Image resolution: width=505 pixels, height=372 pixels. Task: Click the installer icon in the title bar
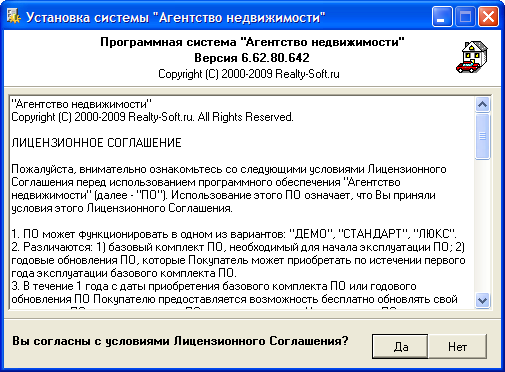point(14,17)
